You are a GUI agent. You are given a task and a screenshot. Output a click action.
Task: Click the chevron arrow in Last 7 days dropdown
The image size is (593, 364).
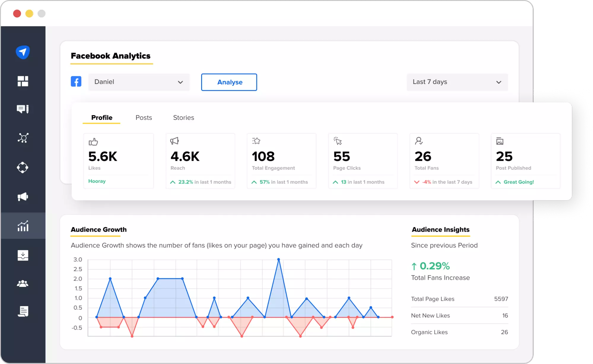(x=499, y=82)
